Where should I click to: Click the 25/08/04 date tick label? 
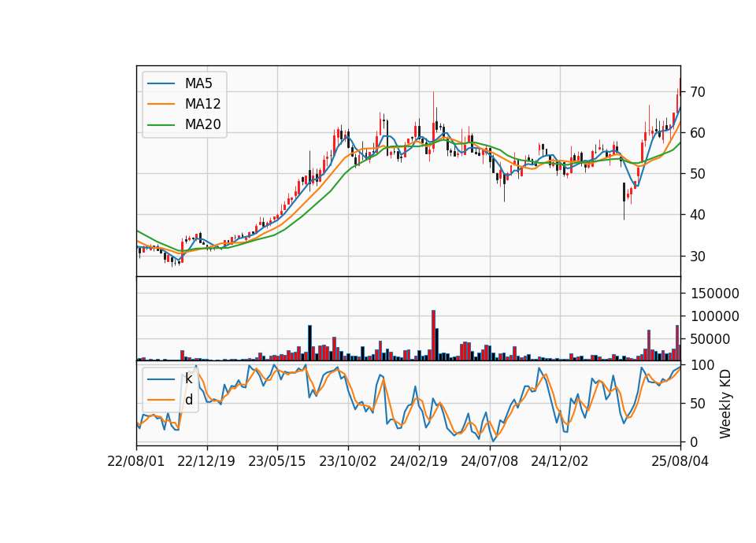(x=680, y=461)
